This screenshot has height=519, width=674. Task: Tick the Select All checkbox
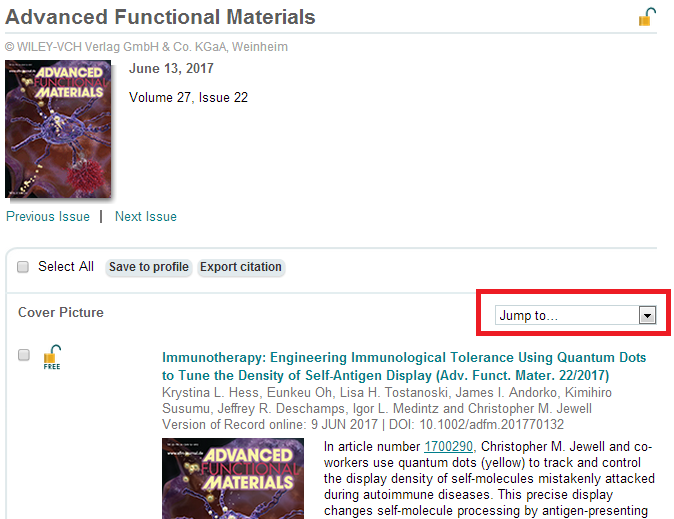click(x=23, y=267)
